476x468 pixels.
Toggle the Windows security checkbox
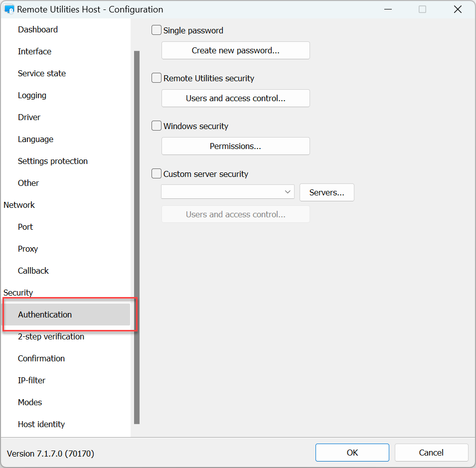[157, 126]
